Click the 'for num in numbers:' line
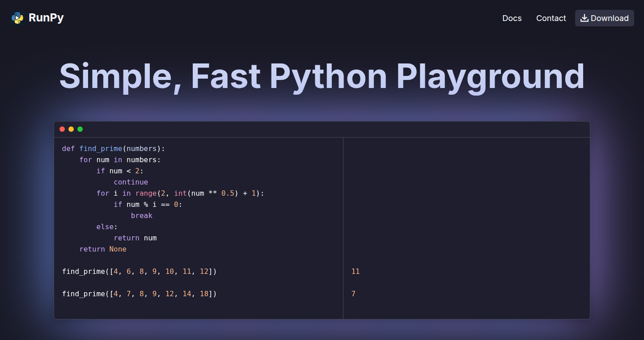 (x=120, y=160)
